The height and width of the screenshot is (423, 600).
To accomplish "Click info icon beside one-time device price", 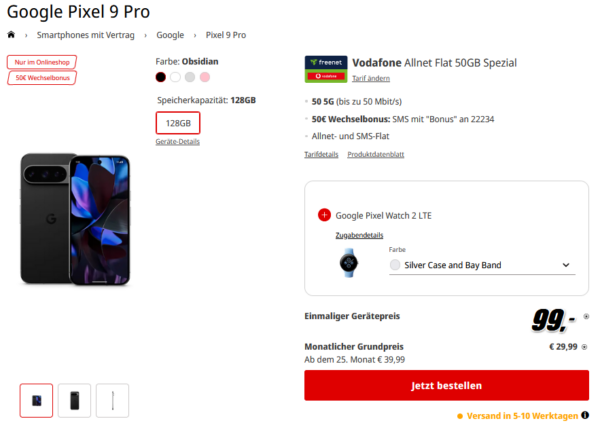I will (586, 316).
